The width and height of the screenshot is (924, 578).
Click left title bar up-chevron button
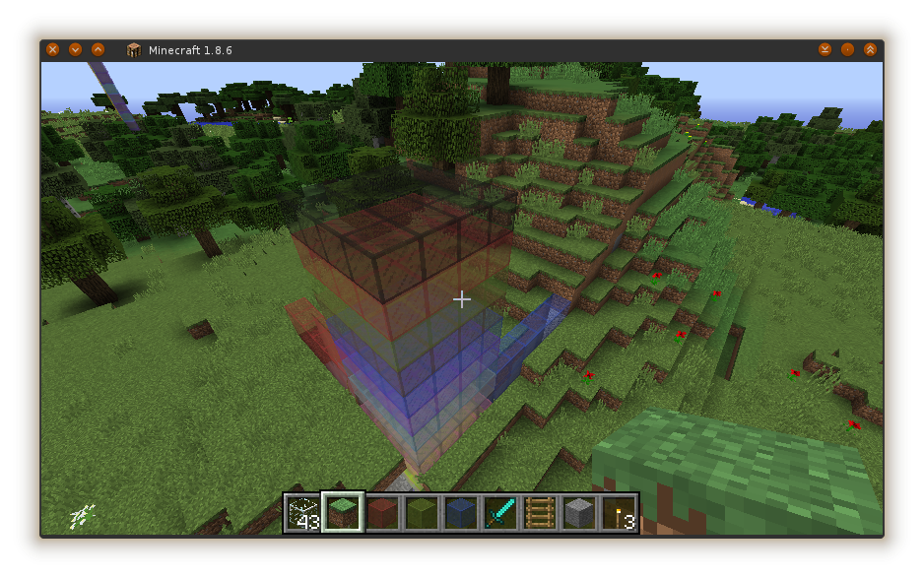pos(98,49)
